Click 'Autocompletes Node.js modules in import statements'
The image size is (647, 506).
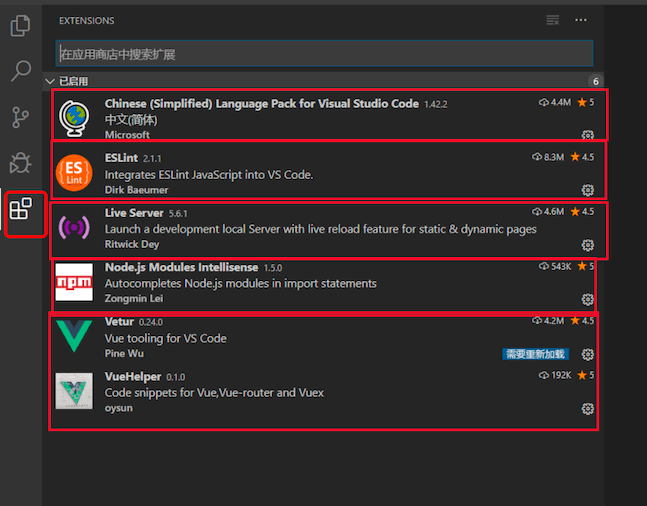pos(241,284)
